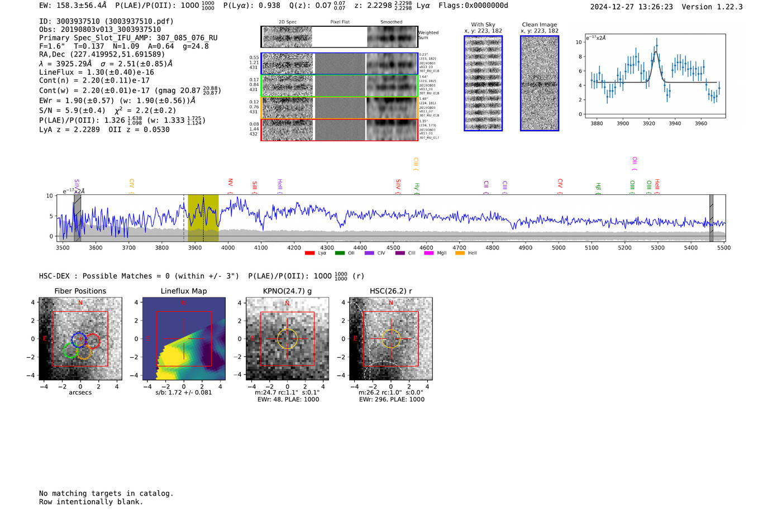This screenshot has width=782, height=532.
Task: Click the red Lyα legend swatch
Action: (309, 253)
